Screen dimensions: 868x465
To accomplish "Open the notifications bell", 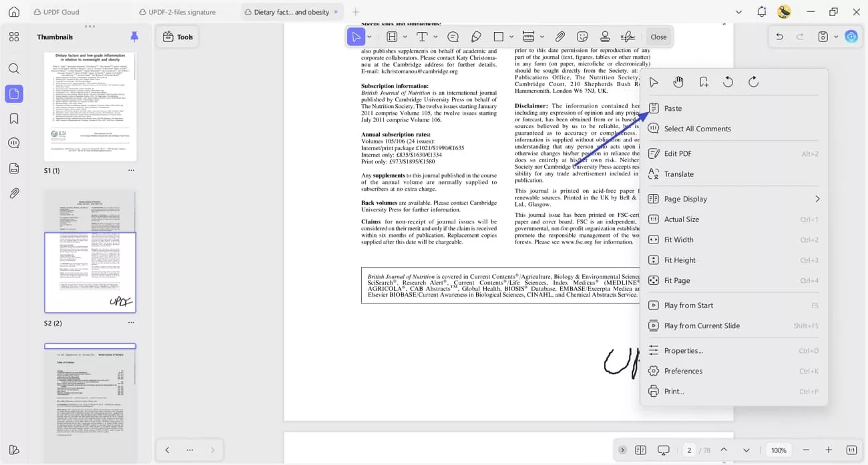I will coord(762,12).
